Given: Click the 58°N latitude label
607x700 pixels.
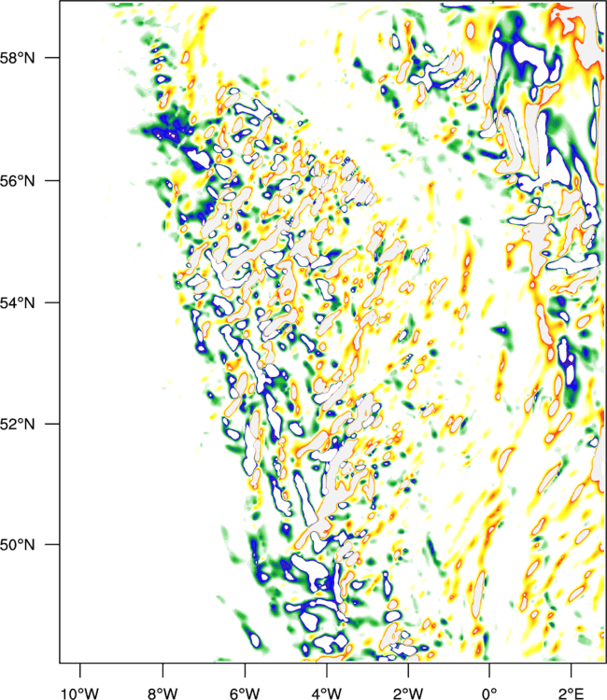Looking at the screenshot, I should 17,58.
